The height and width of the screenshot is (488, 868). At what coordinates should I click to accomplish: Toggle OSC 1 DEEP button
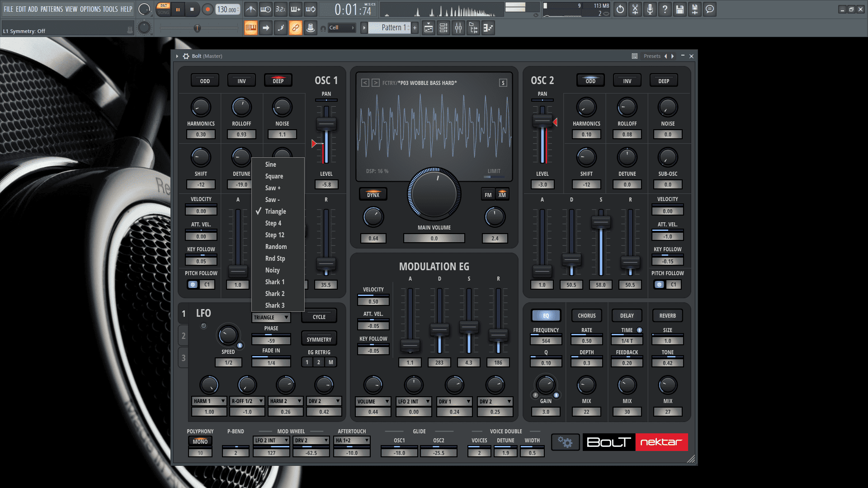278,81
